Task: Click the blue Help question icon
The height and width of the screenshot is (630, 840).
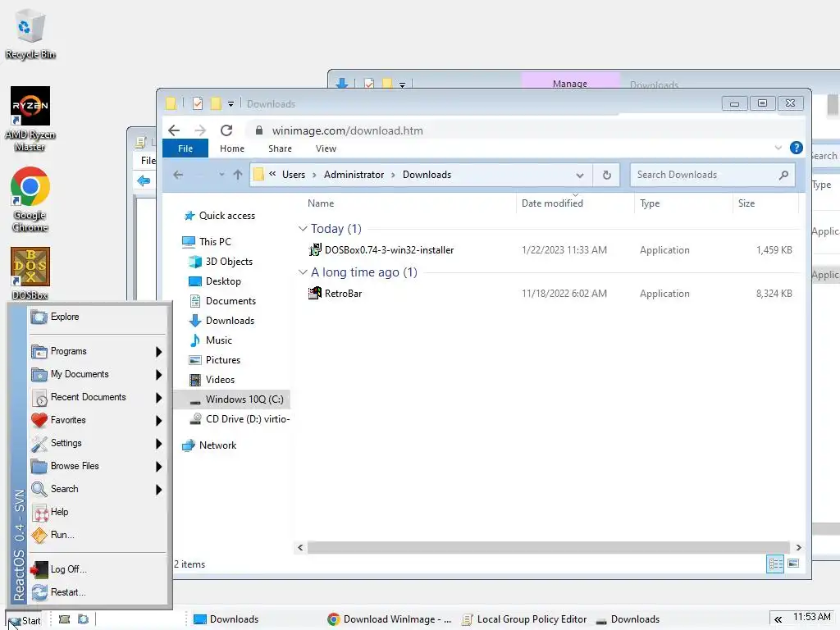Action: (796, 148)
